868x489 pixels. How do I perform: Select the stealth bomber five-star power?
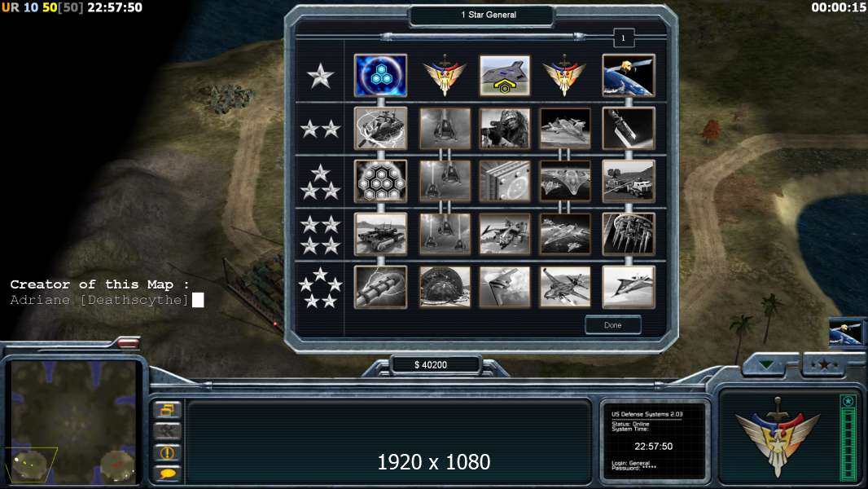504,287
